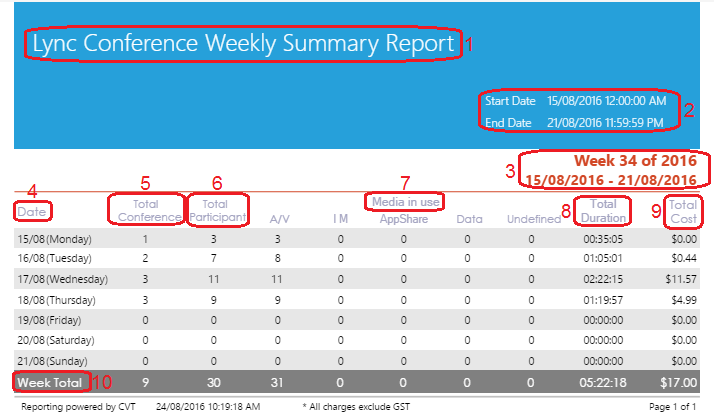
Task: Click the All charges exclude GST note
Action: [356, 407]
